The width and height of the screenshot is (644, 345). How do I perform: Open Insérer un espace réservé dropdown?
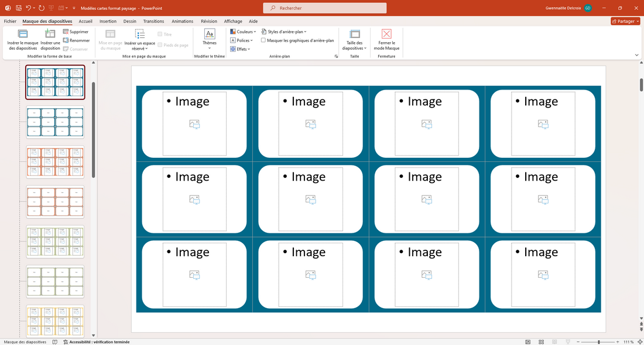coord(140,40)
